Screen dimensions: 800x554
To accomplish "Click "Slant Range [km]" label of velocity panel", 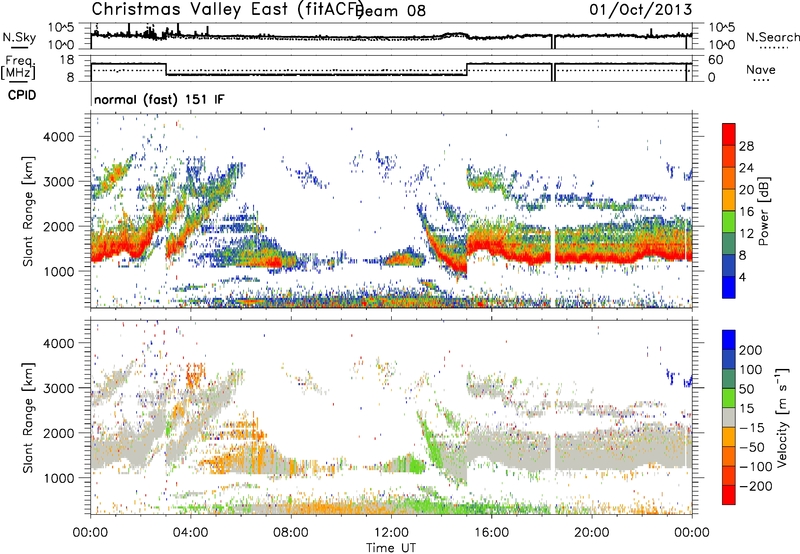I will point(28,418).
